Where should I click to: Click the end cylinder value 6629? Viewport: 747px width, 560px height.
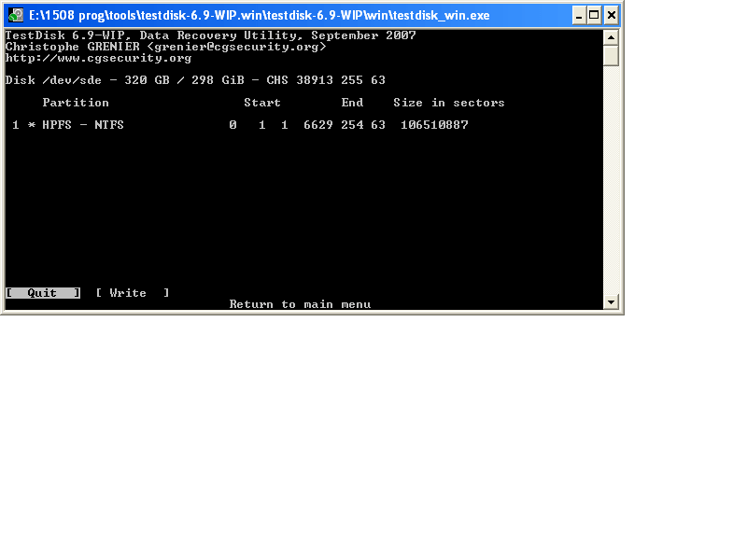click(x=318, y=125)
